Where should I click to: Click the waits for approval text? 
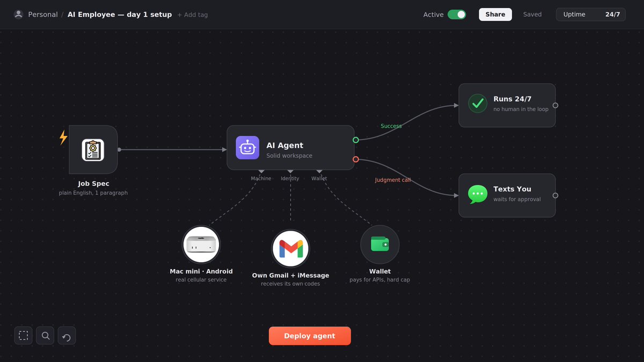coord(517,200)
